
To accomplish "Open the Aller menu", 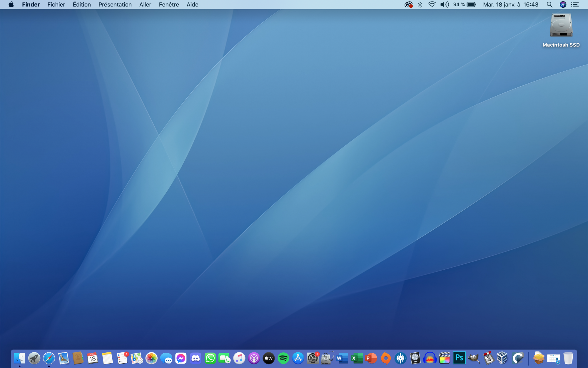I will 145,4.
